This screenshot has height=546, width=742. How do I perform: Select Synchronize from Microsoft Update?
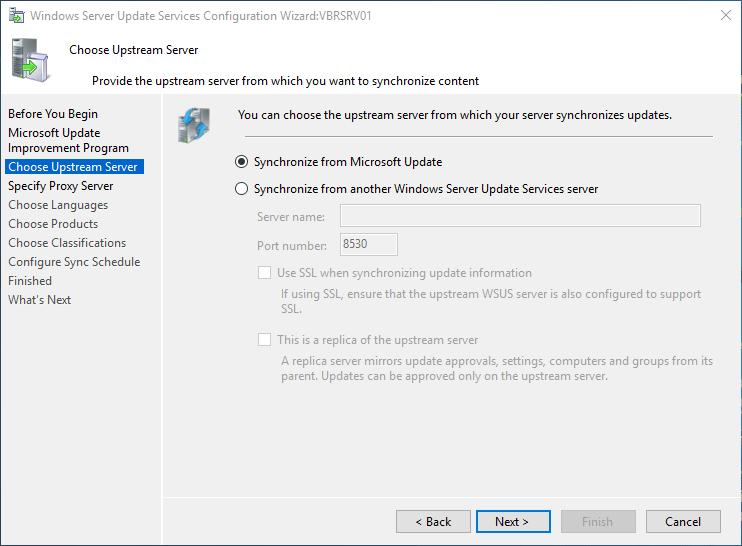tap(241, 162)
